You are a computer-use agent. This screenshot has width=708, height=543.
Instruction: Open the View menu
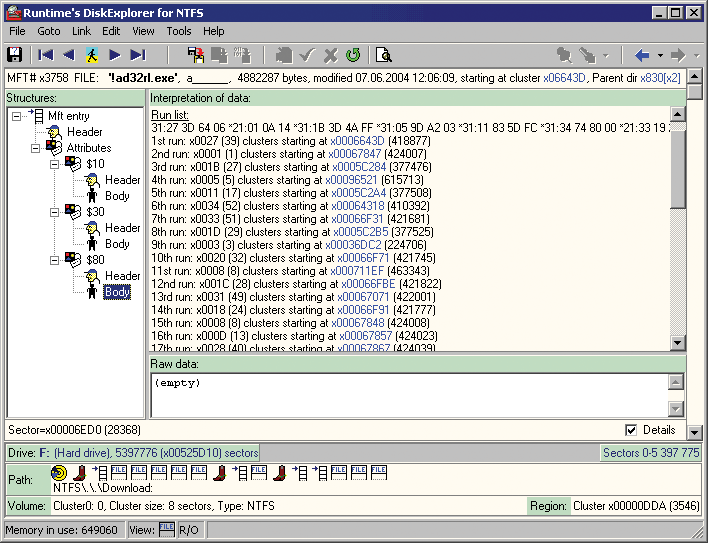point(143,31)
